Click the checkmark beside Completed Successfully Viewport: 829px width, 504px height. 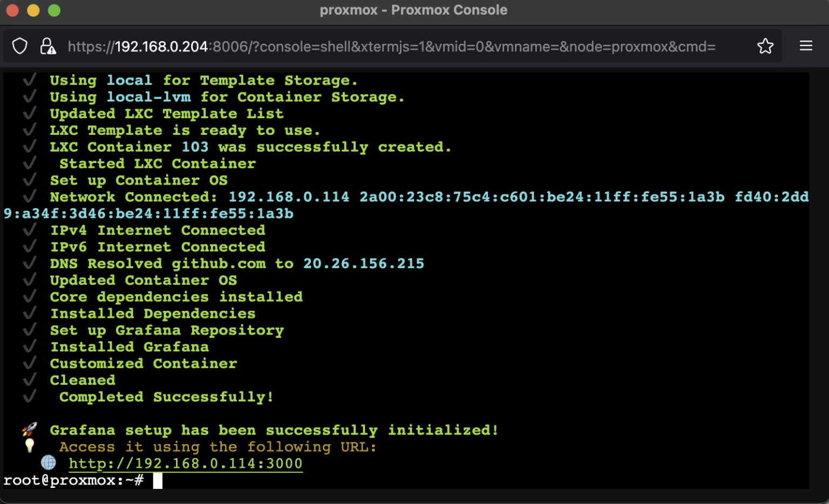(x=30, y=396)
